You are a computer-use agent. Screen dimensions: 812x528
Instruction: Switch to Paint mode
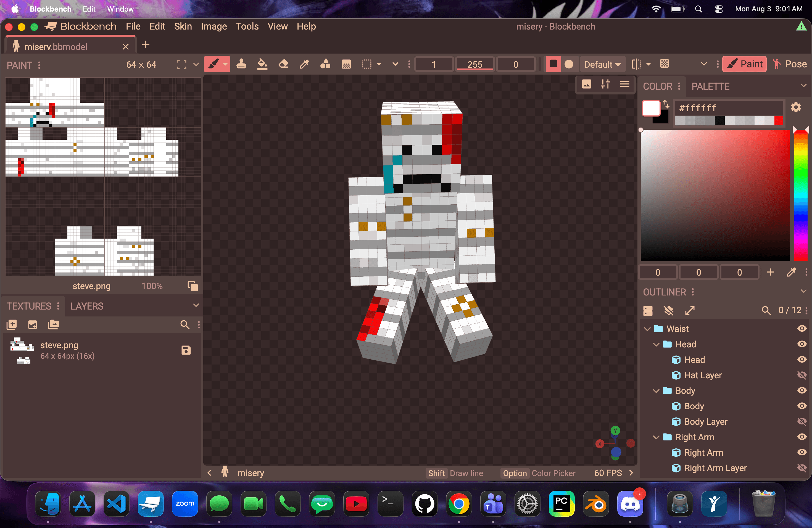744,64
